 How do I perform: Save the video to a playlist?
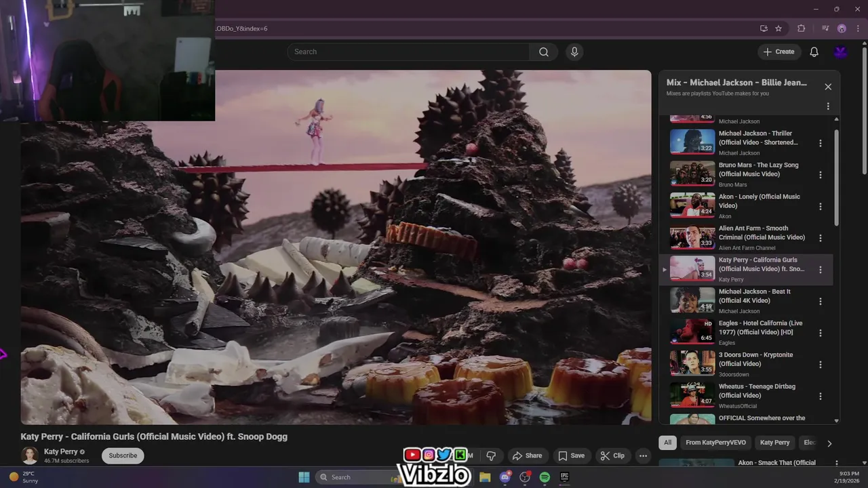(571, 455)
